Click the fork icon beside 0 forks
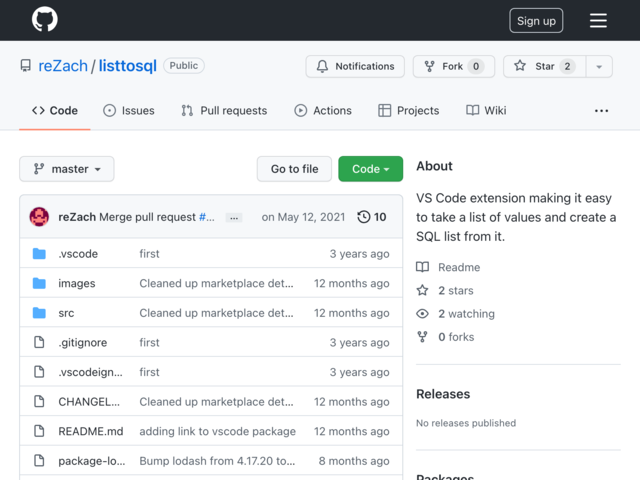The width and height of the screenshot is (640, 480). (422, 337)
